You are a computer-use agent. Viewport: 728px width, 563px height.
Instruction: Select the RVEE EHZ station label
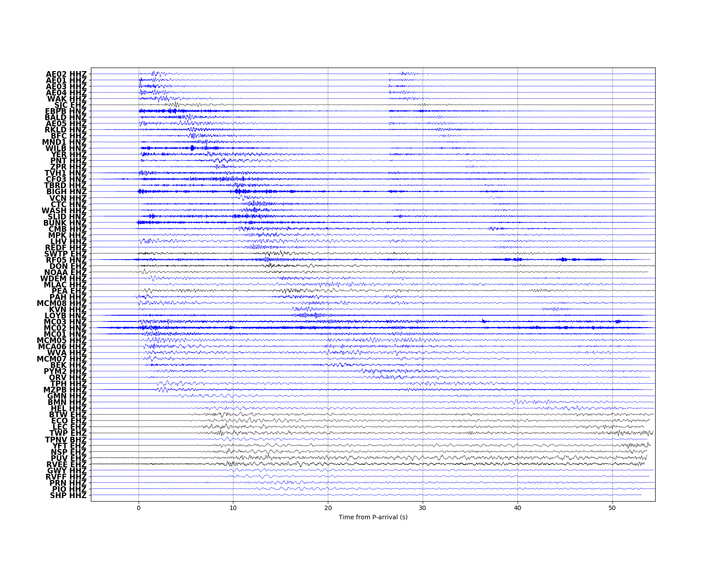(x=66, y=465)
